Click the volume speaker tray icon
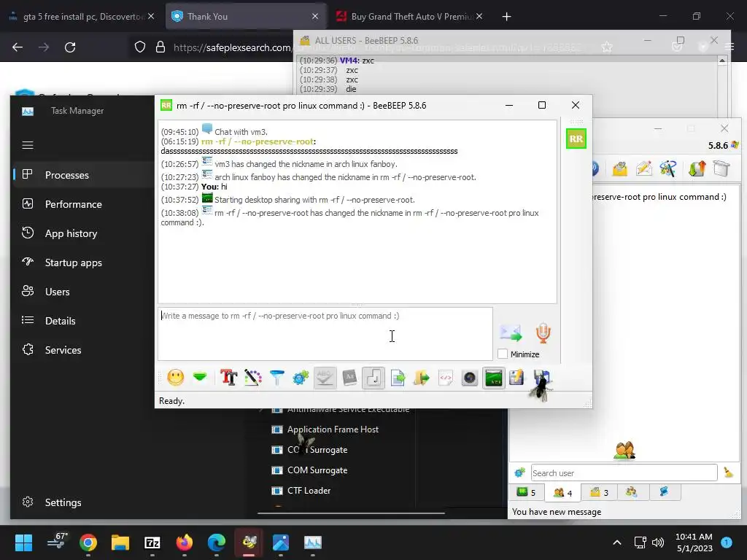 tap(658, 542)
